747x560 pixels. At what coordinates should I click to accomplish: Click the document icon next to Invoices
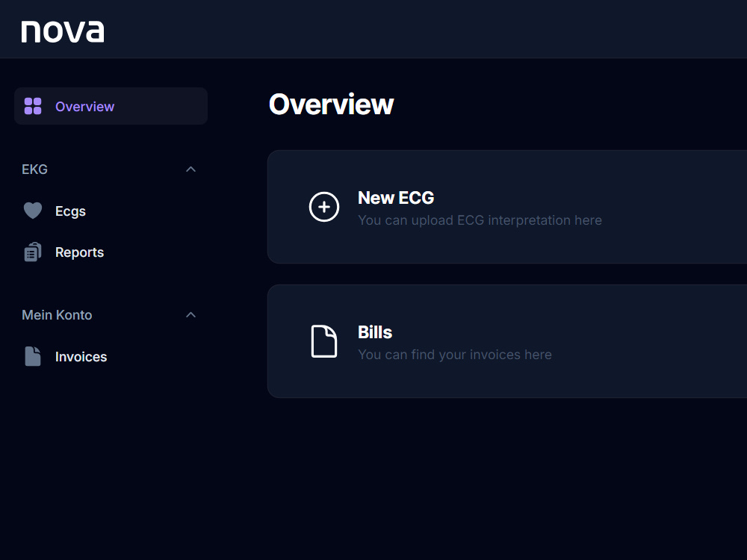click(33, 356)
